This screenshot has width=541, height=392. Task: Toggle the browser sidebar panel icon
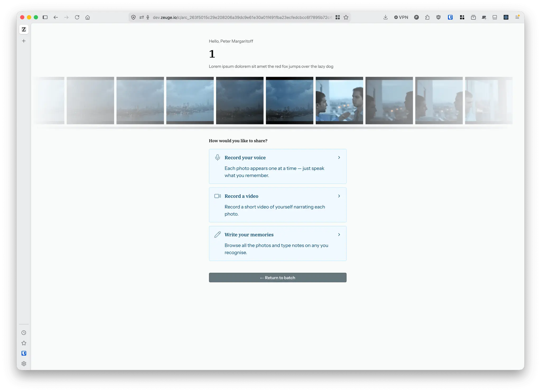[45, 17]
